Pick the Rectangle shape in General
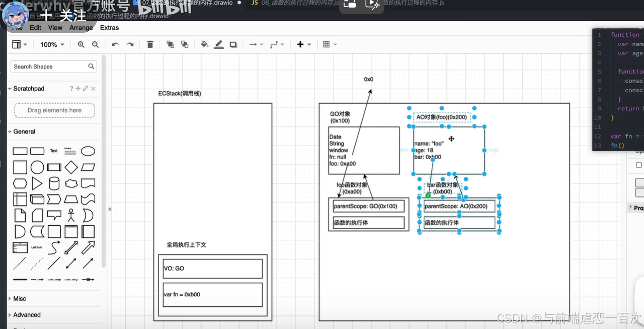 20,151
